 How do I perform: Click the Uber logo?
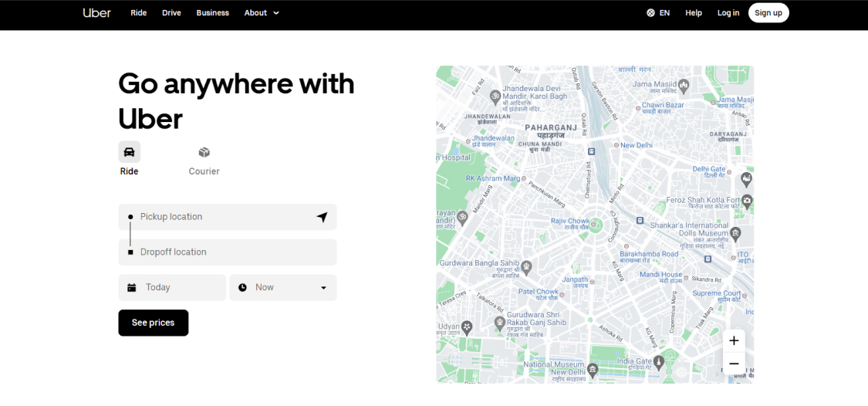(97, 13)
